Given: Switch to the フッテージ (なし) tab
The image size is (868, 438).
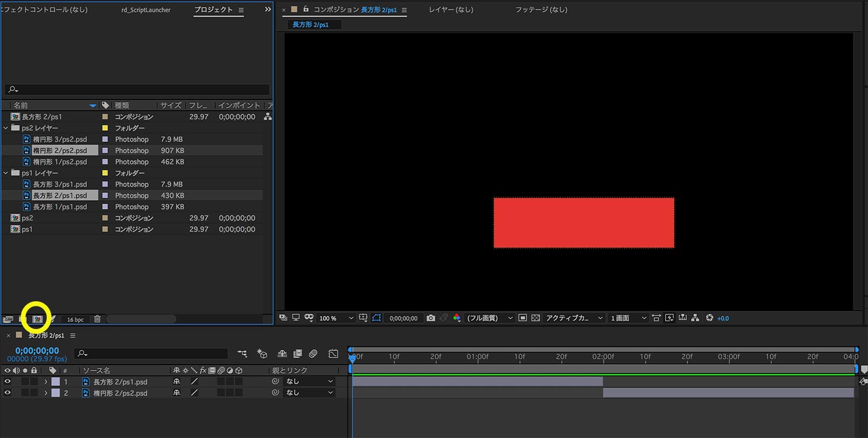Looking at the screenshot, I should (x=541, y=9).
